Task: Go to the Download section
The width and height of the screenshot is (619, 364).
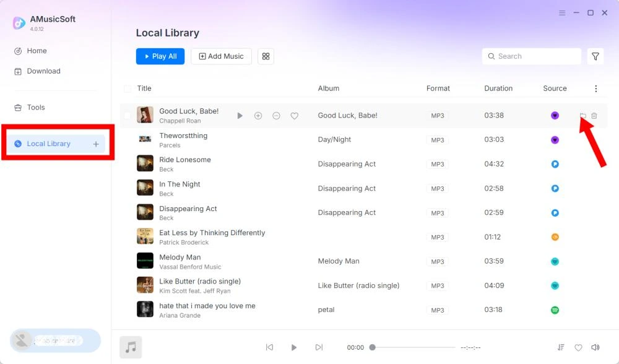Action: [38, 71]
